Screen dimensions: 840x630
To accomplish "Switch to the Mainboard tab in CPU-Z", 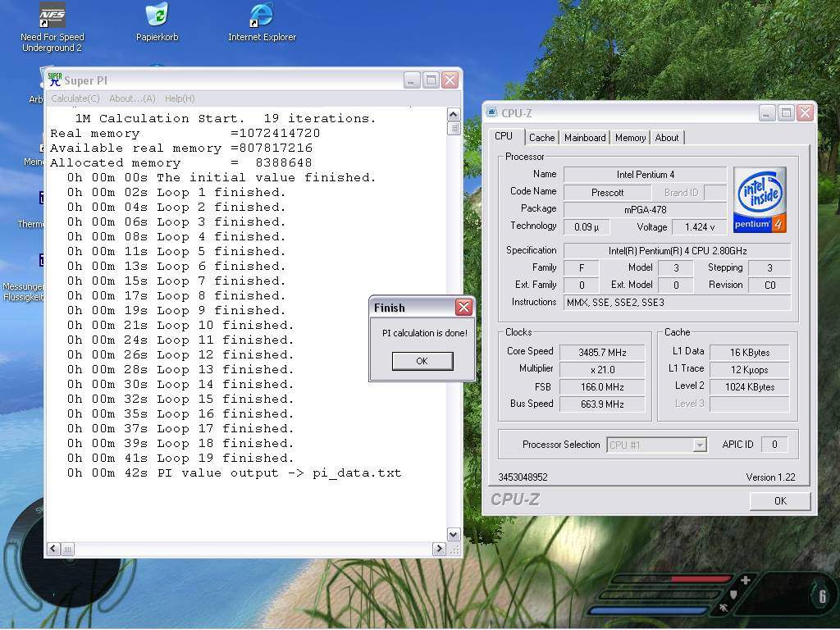I will tap(585, 138).
